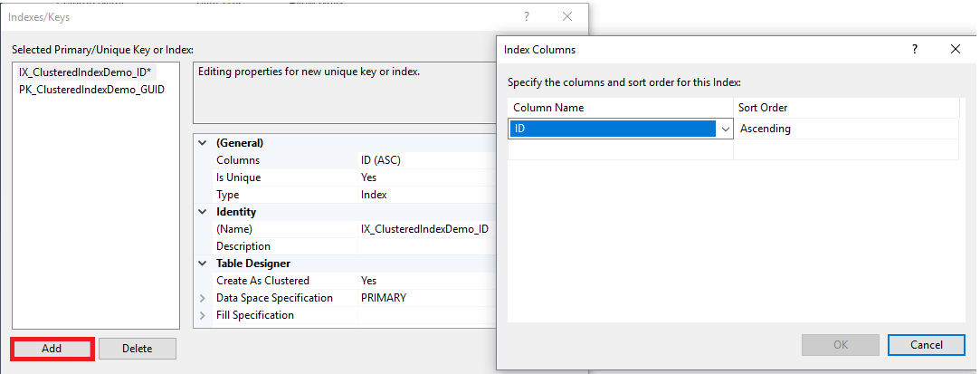The height and width of the screenshot is (374, 980).
Task: Expand the Fill Specification row
Action: click(202, 315)
